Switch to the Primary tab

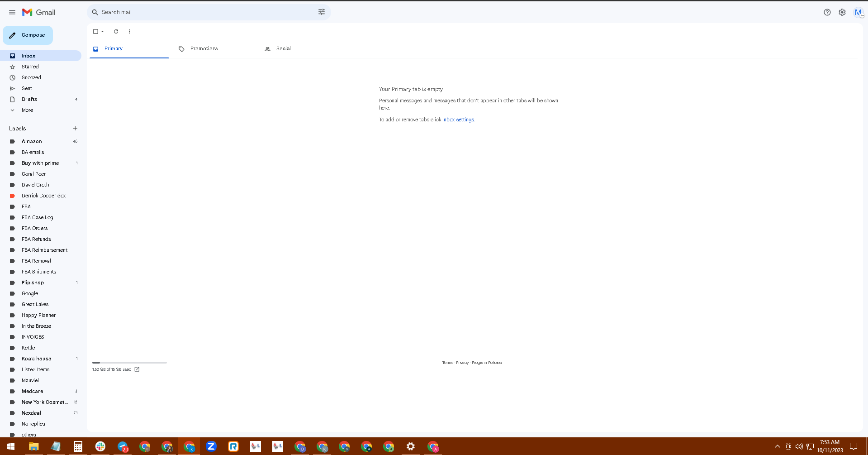point(129,49)
